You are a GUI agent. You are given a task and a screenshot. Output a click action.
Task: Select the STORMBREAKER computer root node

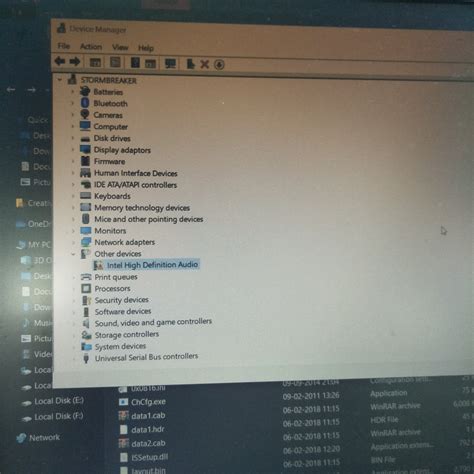pyautogui.click(x=109, y=81)
